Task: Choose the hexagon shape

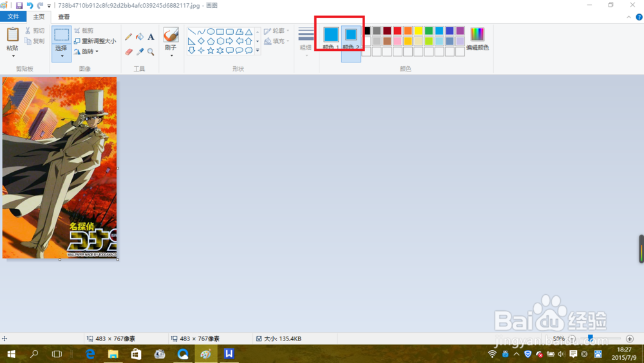Action: [220, 41]
